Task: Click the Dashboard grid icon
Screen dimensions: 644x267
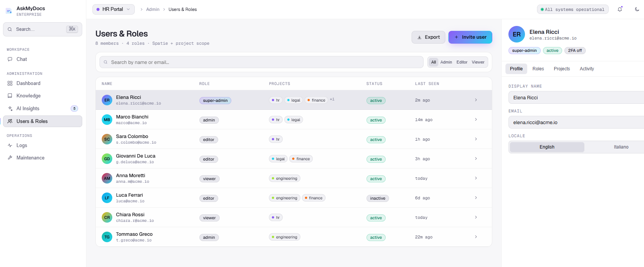Action: pyautogui.click(x=10, y=83)
